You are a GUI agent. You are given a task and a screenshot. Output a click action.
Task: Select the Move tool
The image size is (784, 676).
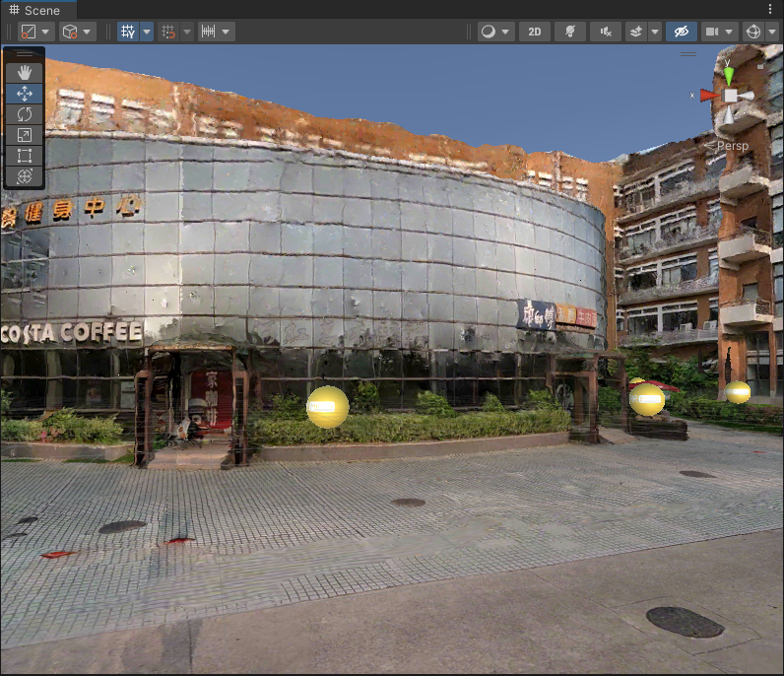25,94
